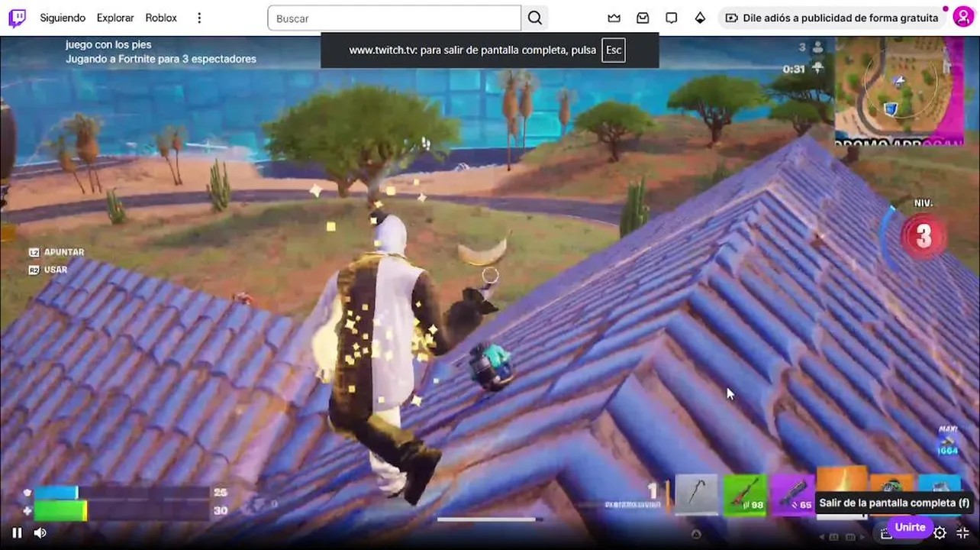Screen dimensions: 980x550
Task: Open the Twitch home logo
Action: tap(17, 18)
